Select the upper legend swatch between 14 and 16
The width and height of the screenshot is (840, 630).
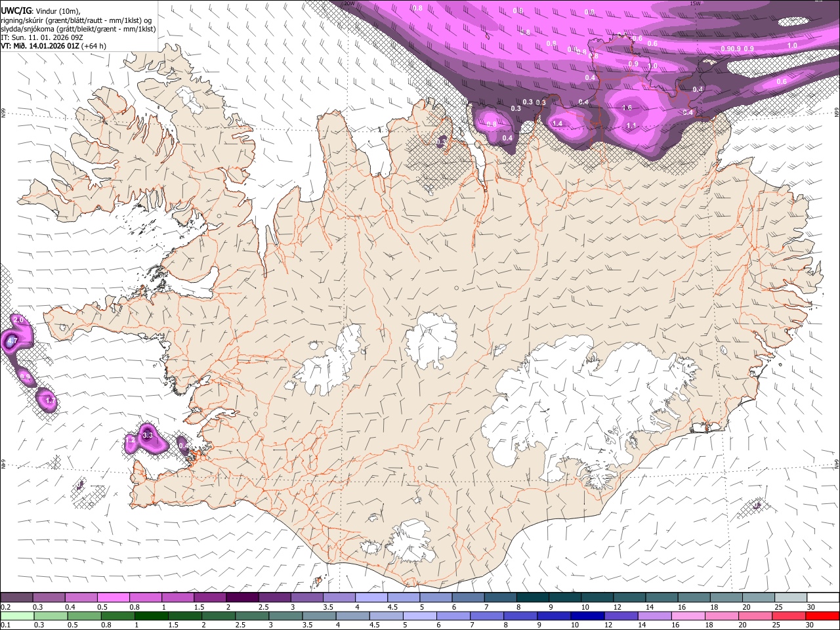(x=661, y=597)
